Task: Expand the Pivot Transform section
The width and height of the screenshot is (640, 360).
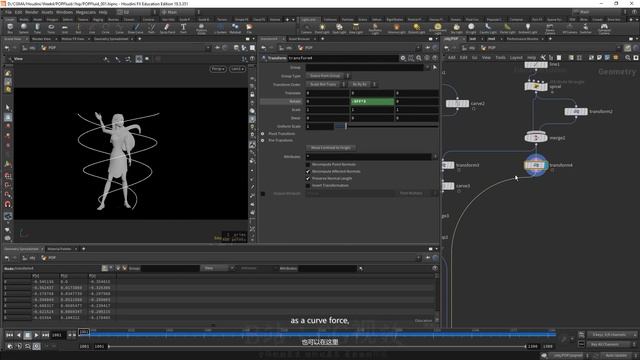Action: pos(263,133)
